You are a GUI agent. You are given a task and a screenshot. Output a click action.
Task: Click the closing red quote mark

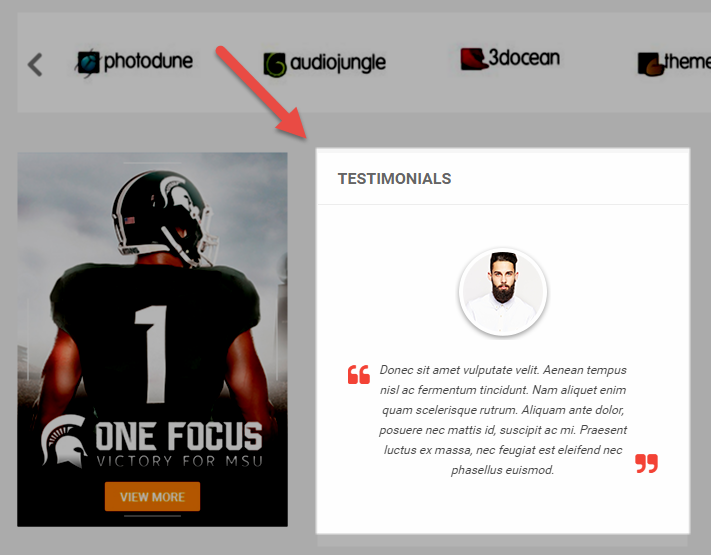pyautogui.click(x=647, y=463)
